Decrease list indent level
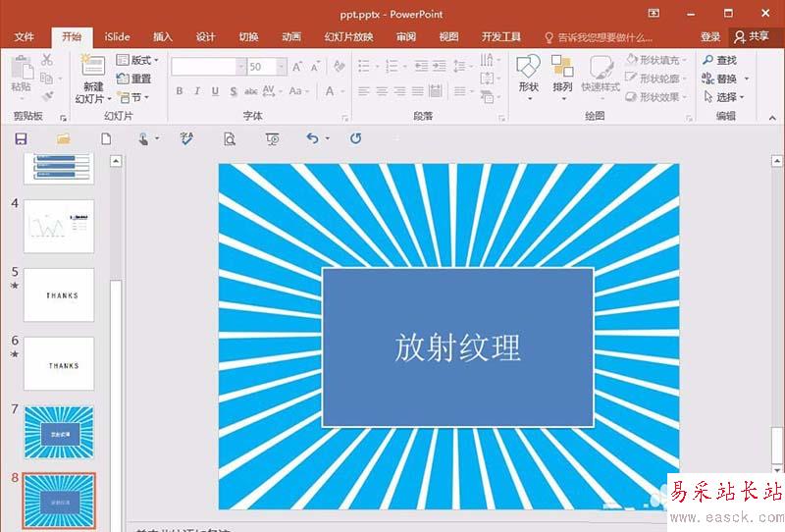The image size is (785, 532). (422, 66)
